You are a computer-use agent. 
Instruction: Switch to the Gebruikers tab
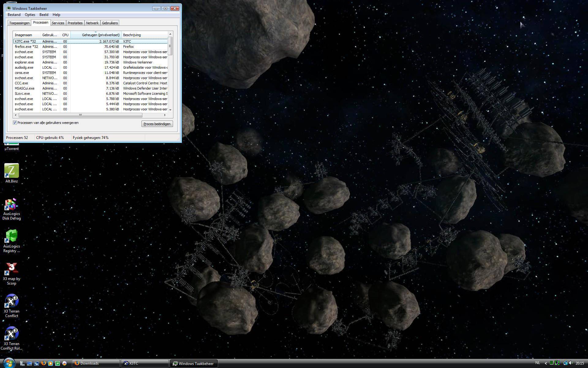110,23
